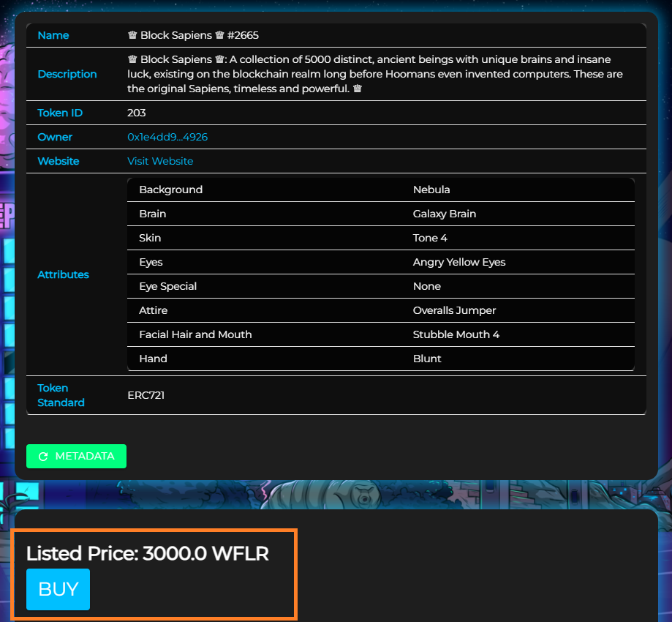672x622 pixels.
Task: Click the crown icon before #2665
Action: pyautogui.click(x=219, y=35)
